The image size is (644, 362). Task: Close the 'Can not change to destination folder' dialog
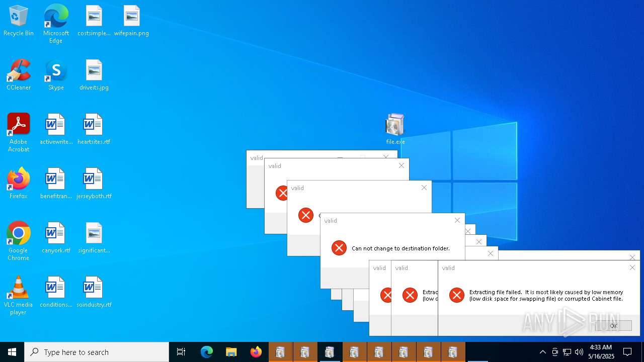tap(457, 220)
